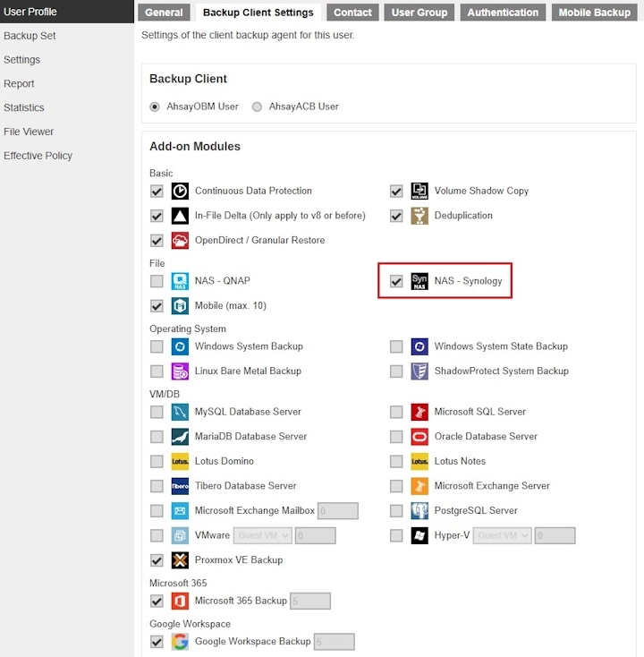Click the Volume Shadow Copy icon
Viewport: 644px width, 657px height.
419,191
